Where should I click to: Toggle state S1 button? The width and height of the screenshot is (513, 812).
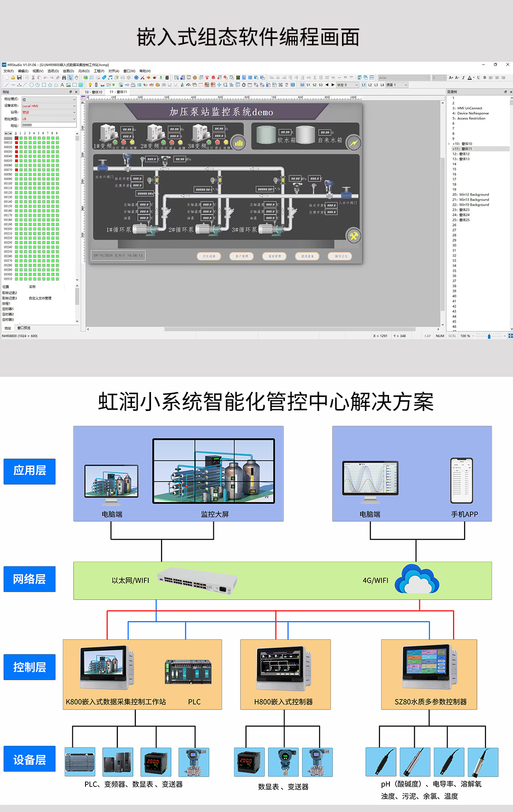click(x=308, y=85)
